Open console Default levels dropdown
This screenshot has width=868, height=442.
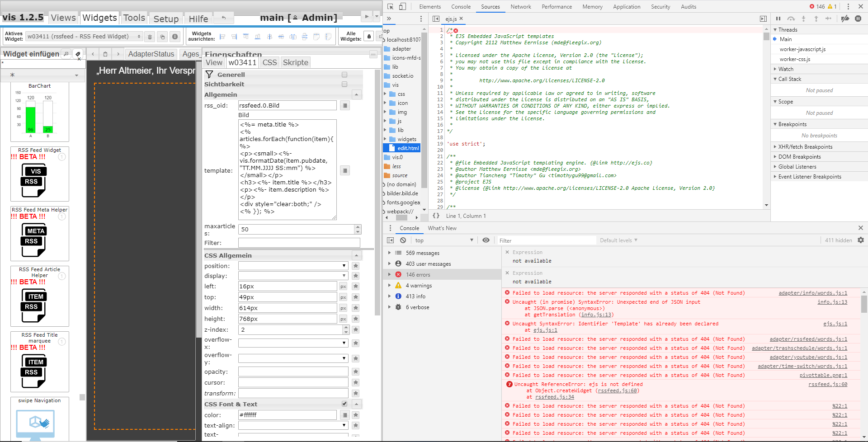click(x=618, y=240)
